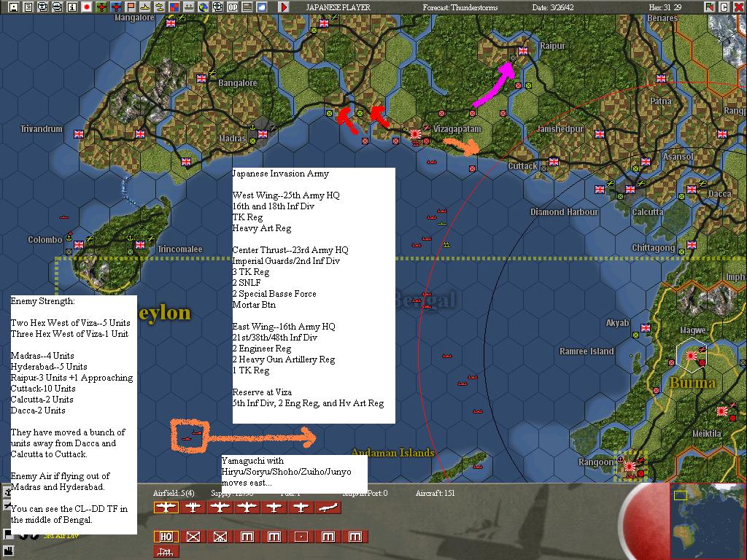The image size is (747, 560).
Task: Click the save game disk icon
Action: pos(15,7)
